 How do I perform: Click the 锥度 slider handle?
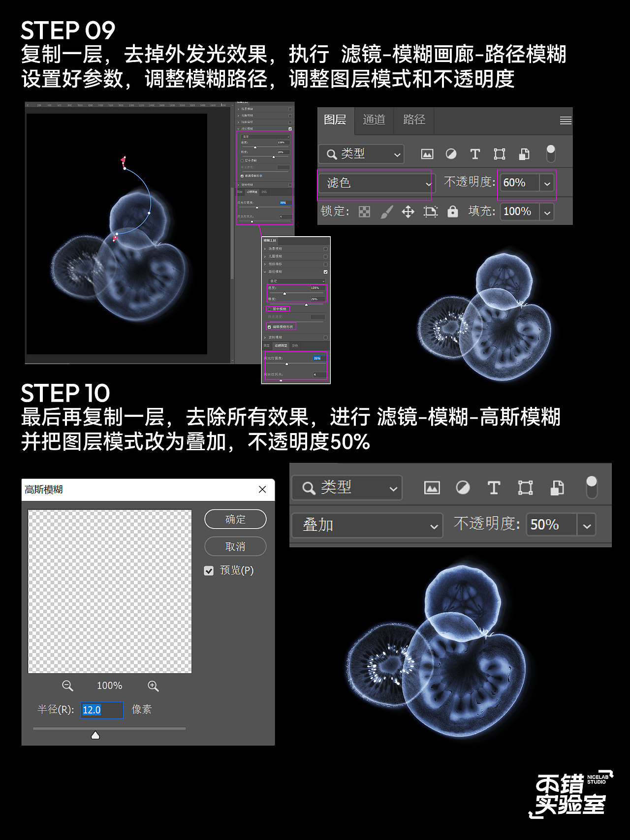[306, 305]
